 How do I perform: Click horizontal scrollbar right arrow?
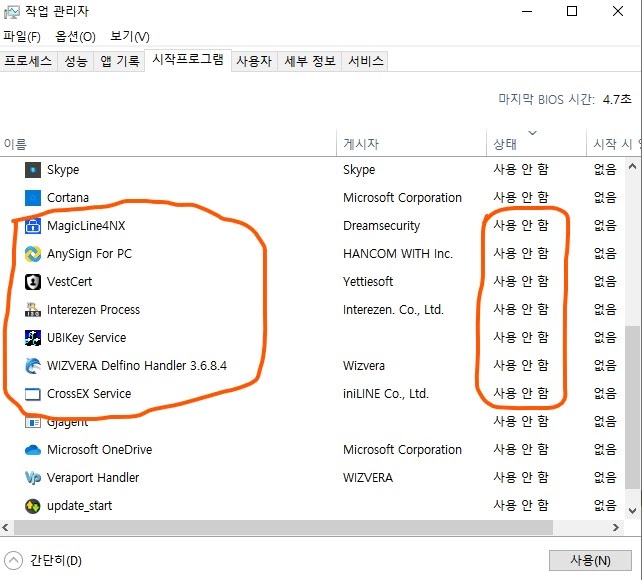tap(615, 528)
